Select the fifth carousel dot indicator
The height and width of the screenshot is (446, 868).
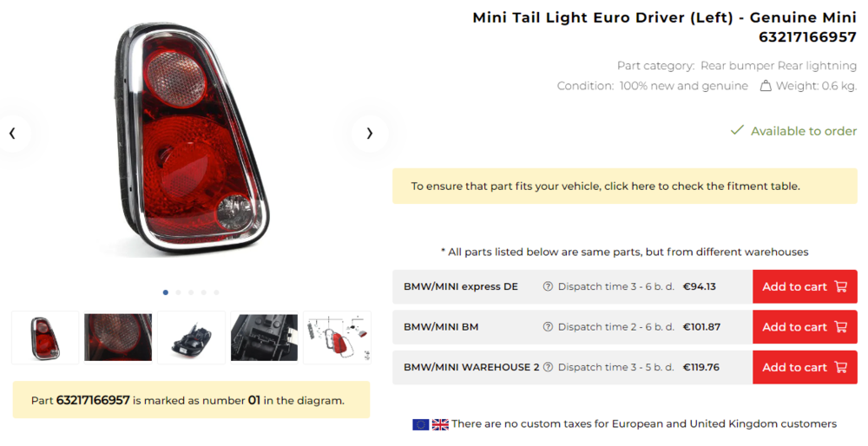click(x=216, y=292)
